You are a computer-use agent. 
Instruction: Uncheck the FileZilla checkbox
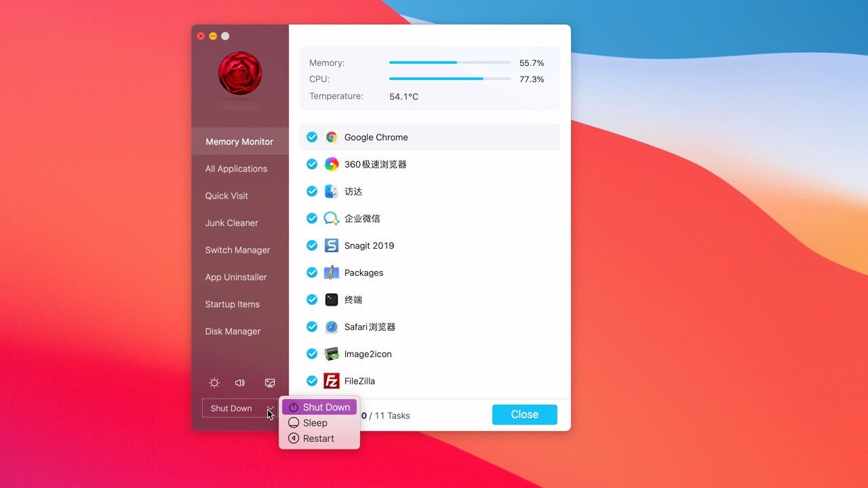pos(312,381)
